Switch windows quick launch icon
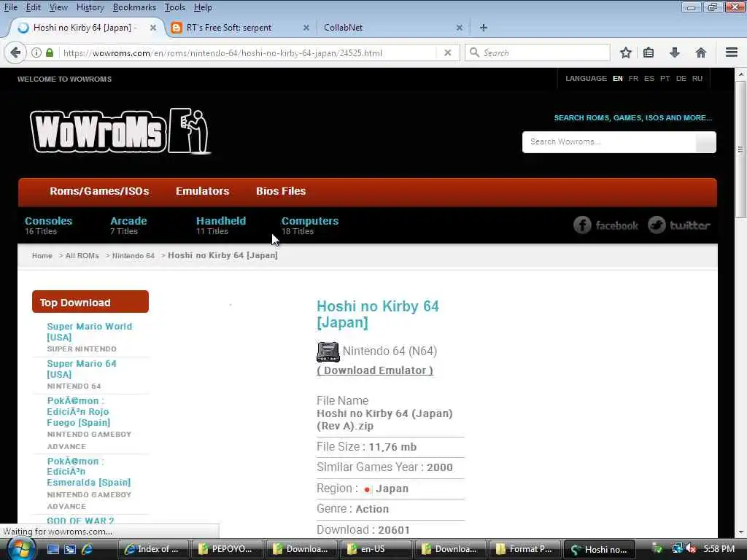 pyautogui.click(x=70, y=549)
